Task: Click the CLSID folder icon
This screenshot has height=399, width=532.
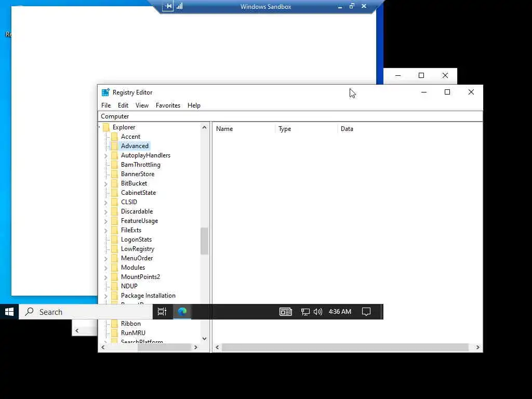Action: pos(115,202)
